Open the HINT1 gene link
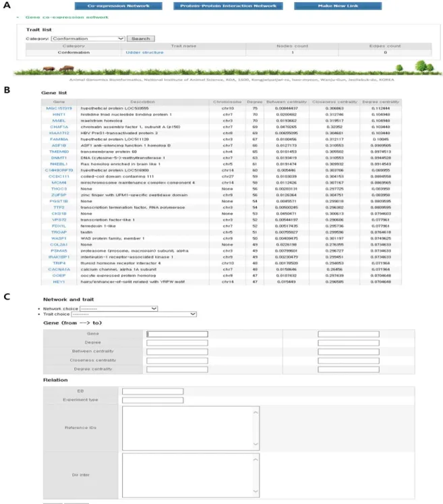This screenshot has width=443, height=504. coord(59,115)
